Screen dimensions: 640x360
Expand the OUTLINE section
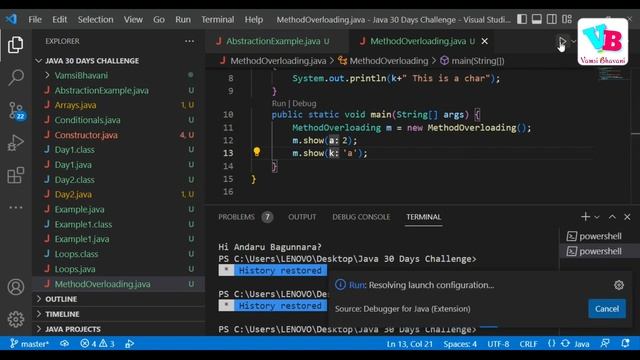[x=118, y=299]
